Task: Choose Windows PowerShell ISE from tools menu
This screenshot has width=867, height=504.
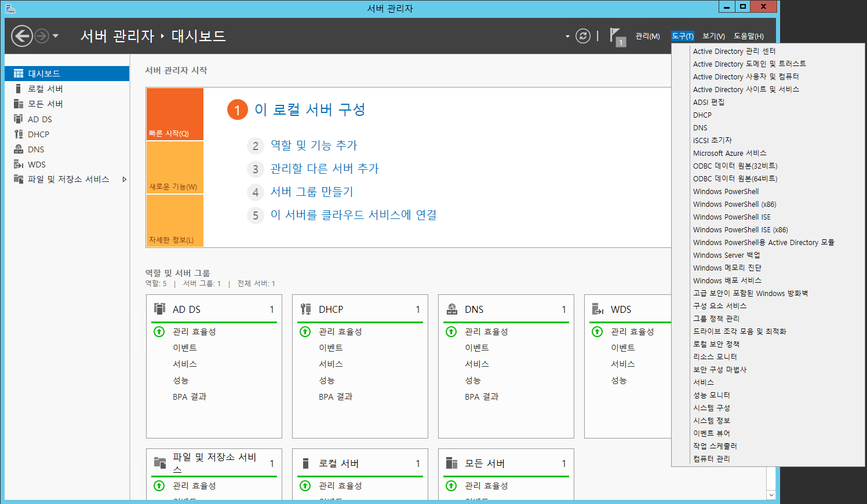Action: (x=731, y=217)
